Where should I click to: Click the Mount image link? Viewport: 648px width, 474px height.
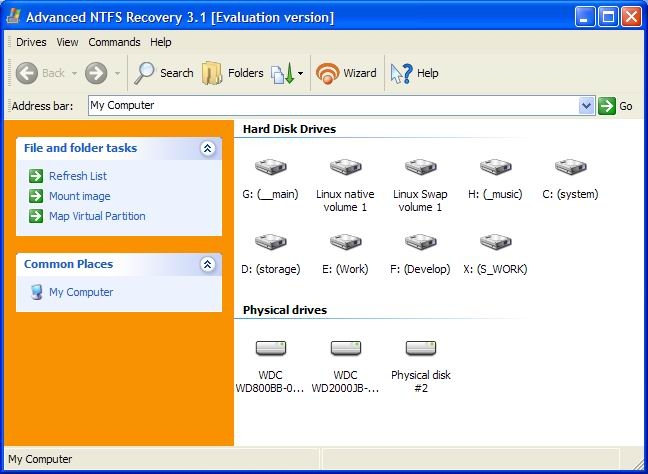(x=79, y=196)
